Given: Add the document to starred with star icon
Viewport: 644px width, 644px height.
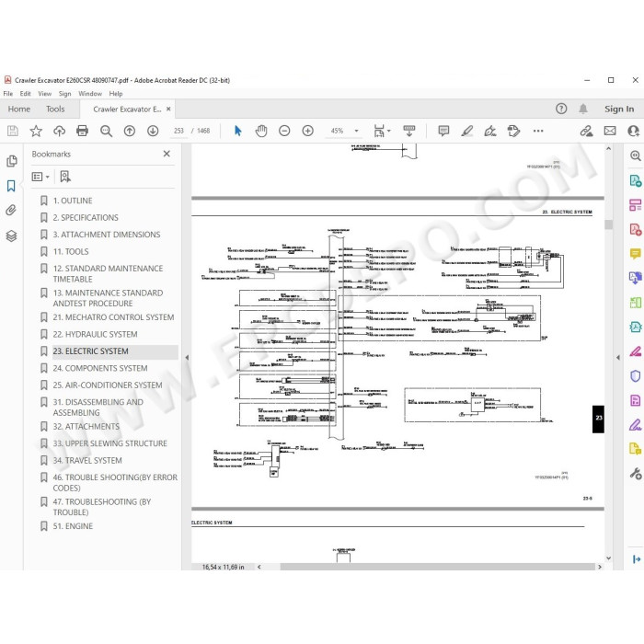Looking at the screenshot, I should [x=36, y=131].
